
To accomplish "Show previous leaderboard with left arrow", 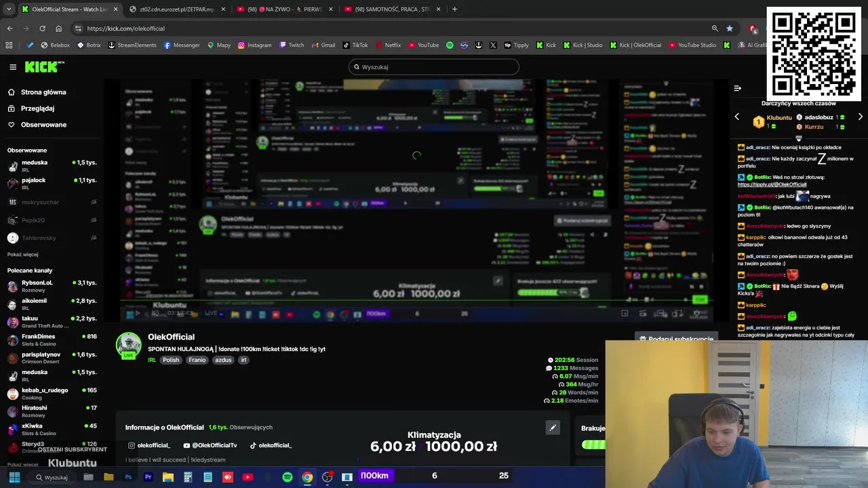I will 737,117.
